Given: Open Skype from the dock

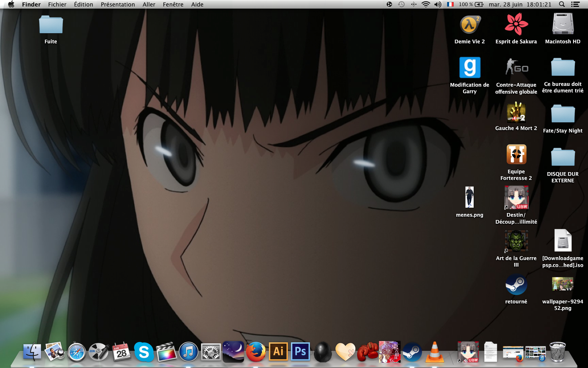Looking at the screenshot, I should pyautogui.click(x=144, y=352).
